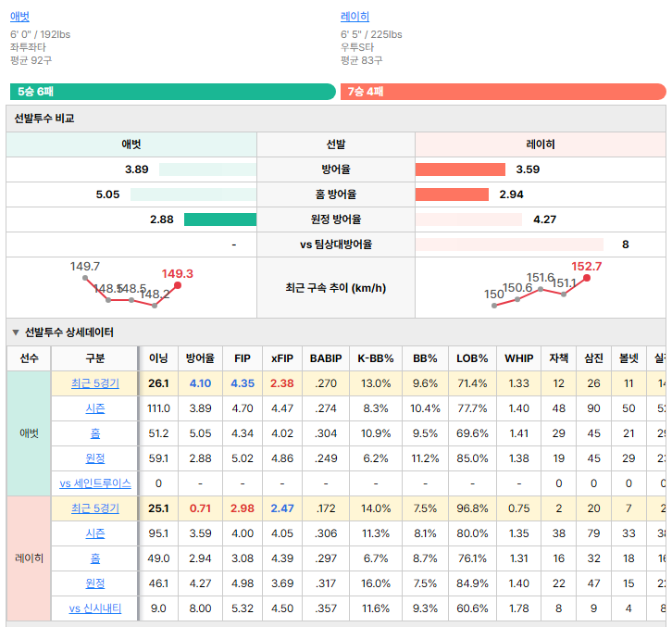The height and width of the screenshot is (627, 672).
Task: Open the 애벗 pitcher profile link
Action: click(x=19, y=17)
